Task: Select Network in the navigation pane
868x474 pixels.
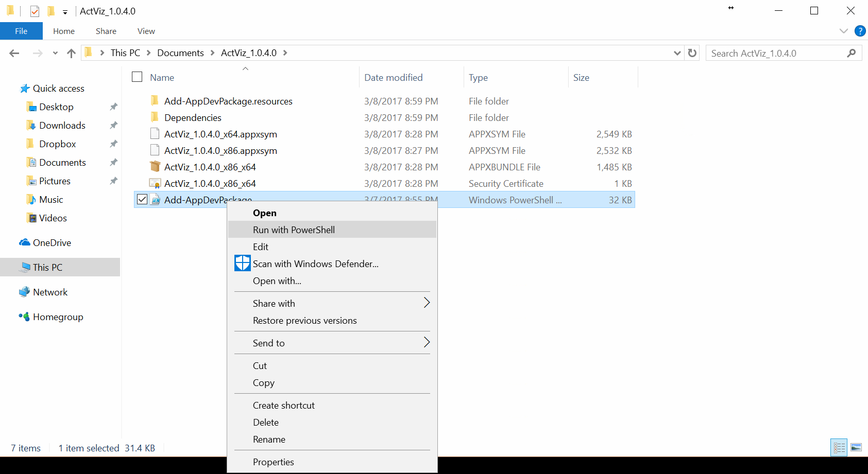Action: point(50,292)
